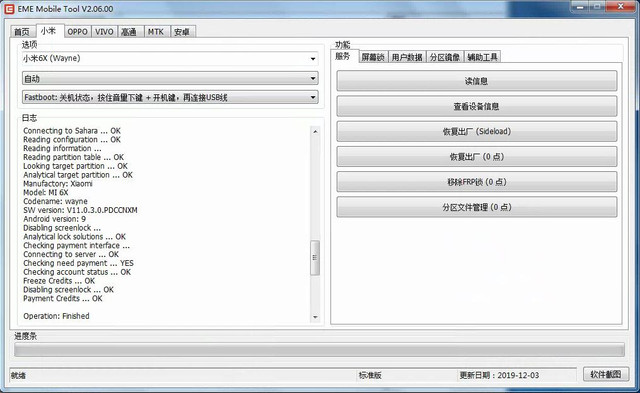Click the 就绪 status bar text
Viewport: 640px width, 393px height.
18,375
